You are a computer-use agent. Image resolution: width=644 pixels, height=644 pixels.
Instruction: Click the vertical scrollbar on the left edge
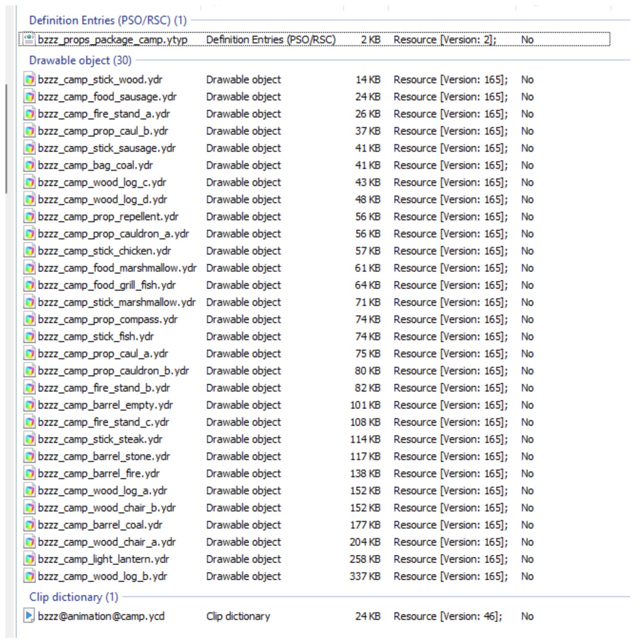pos(6,139)
